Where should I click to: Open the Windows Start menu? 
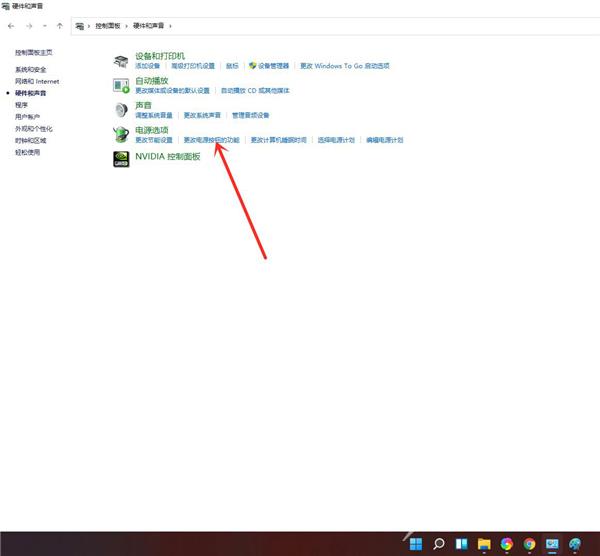tap(416, 544)
